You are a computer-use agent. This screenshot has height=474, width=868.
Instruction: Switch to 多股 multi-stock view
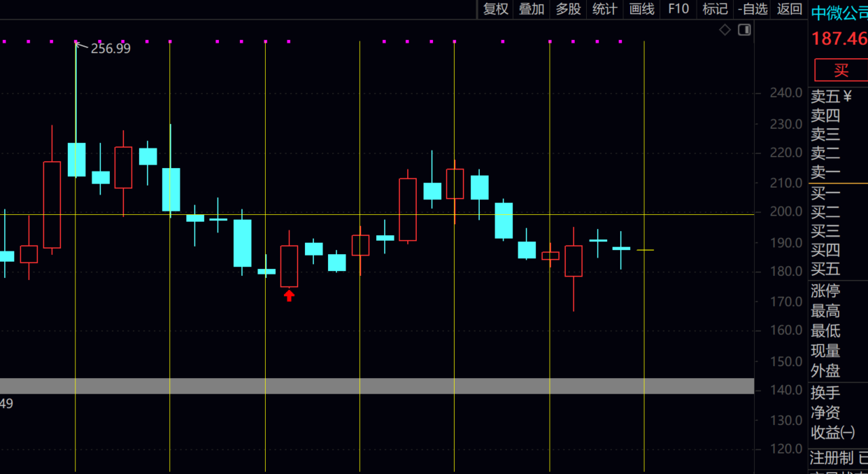point(568,9)
